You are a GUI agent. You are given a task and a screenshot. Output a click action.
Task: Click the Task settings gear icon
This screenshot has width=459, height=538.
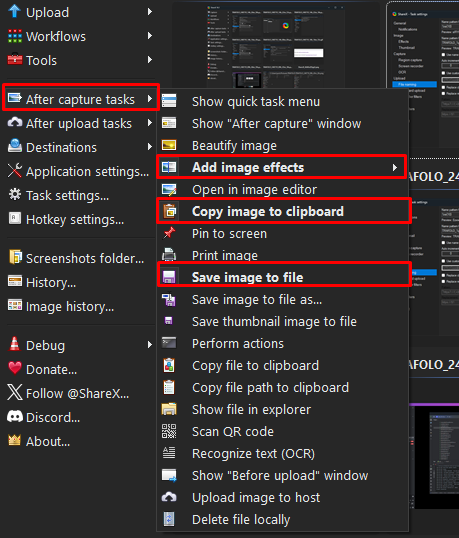pos(15,194)
